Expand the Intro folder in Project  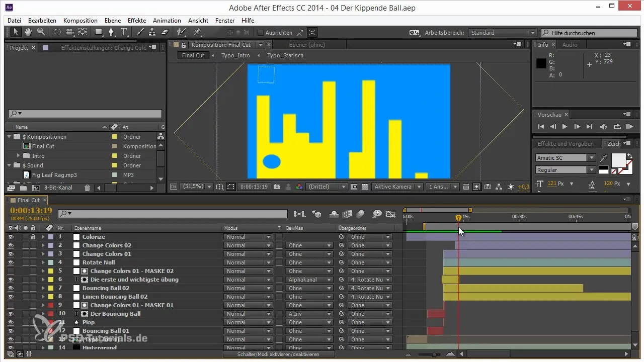19,156
